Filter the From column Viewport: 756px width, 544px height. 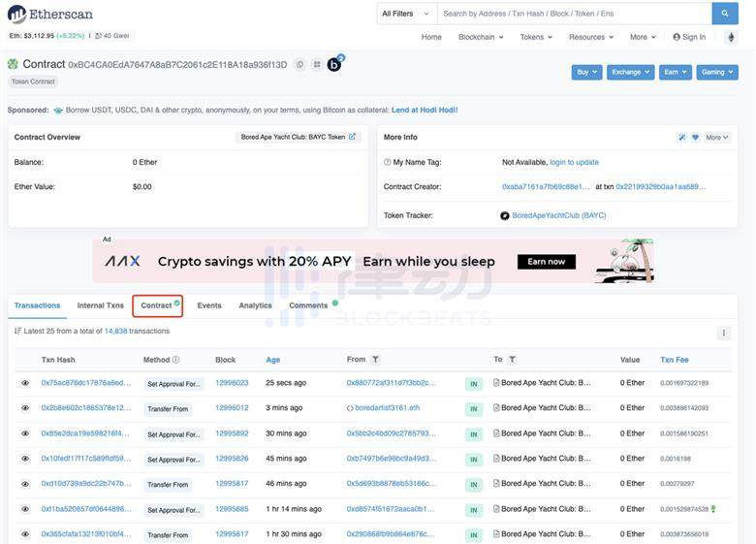(375, 360)
